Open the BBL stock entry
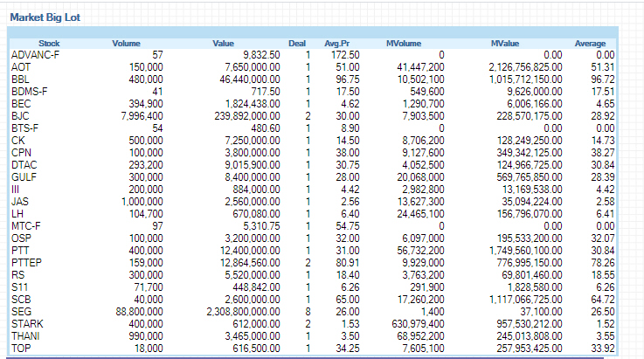 [x=20, y=79]
